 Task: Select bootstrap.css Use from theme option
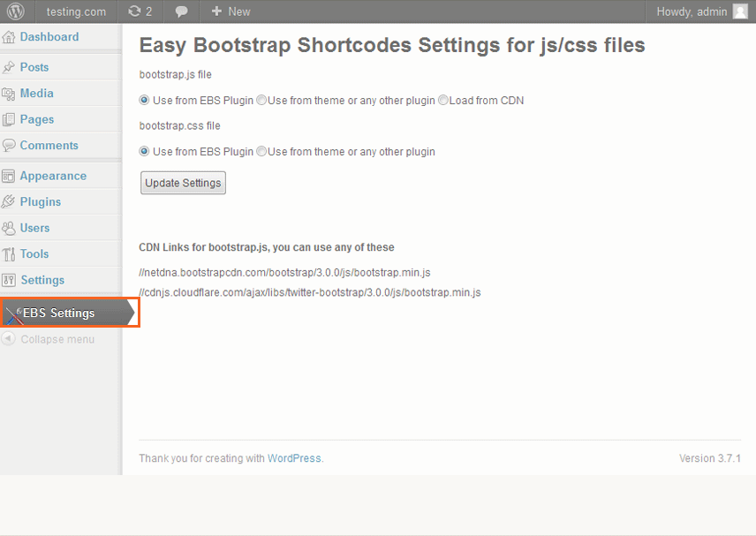coord(261,151)
